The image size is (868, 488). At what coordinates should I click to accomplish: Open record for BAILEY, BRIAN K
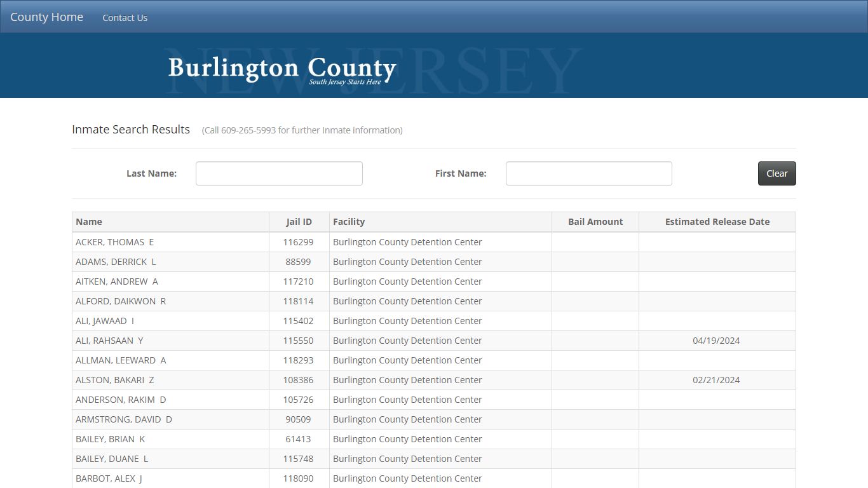(x=110, y=439)
